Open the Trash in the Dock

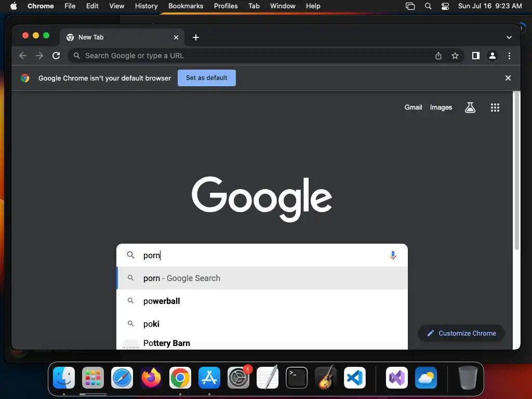coord(468,378)
